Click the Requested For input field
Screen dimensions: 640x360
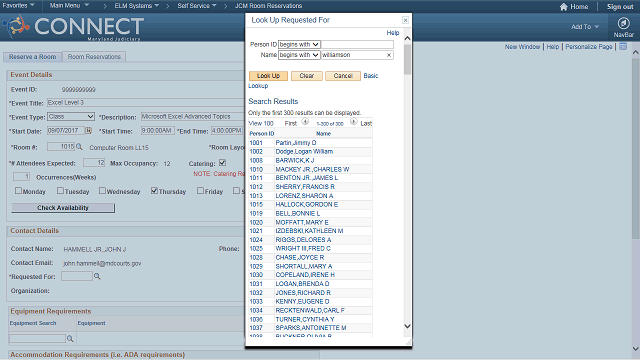point(77,276)
